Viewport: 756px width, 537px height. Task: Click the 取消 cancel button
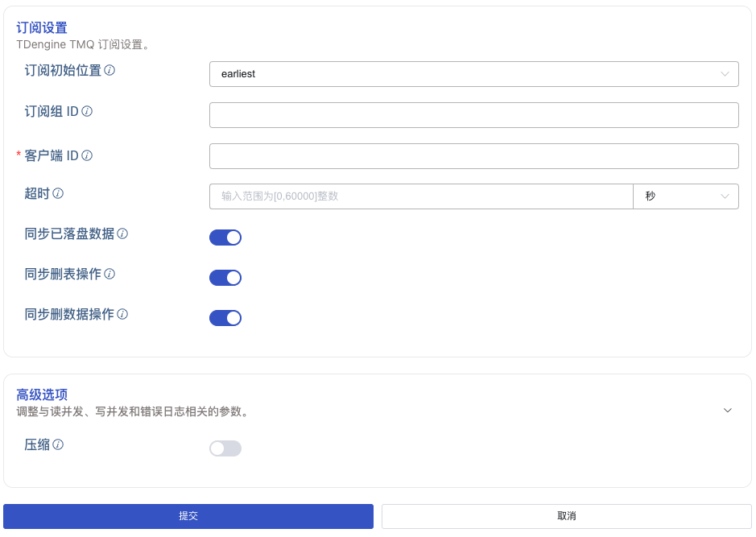click(x=566, y=516)
